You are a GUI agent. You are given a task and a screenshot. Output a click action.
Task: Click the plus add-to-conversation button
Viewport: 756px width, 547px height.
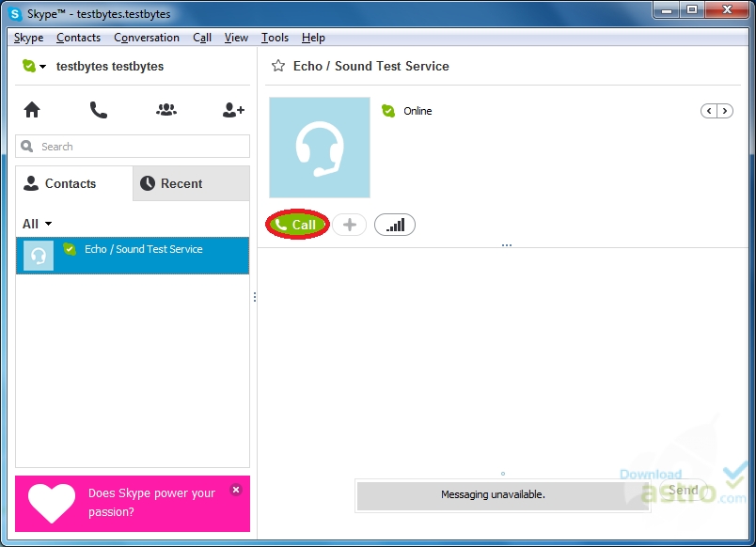tap(350, 225)
